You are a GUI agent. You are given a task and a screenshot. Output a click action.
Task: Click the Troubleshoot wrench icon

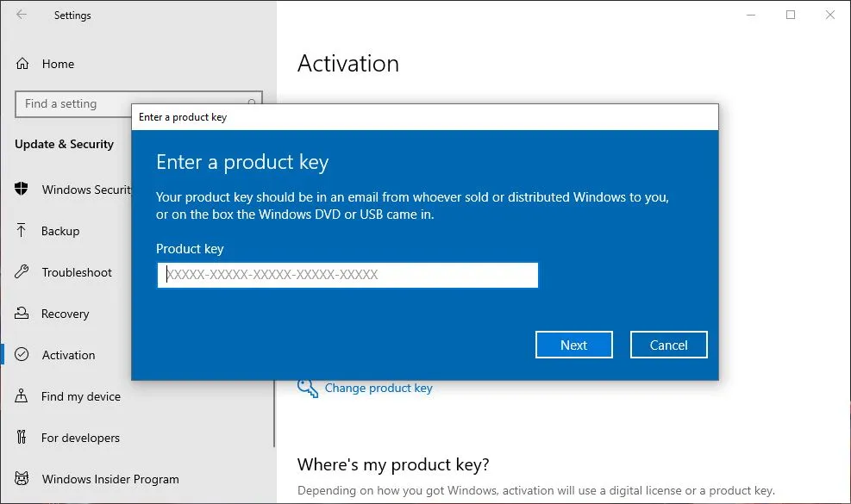(21, 272)
